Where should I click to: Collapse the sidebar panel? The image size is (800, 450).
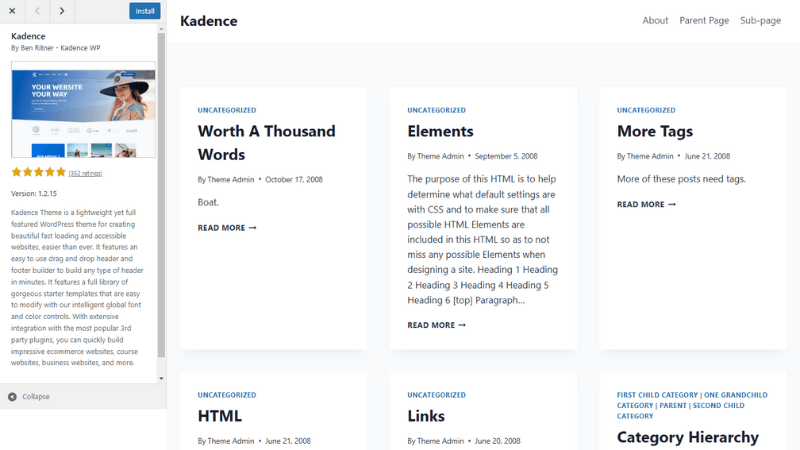(x=29, y=396)
